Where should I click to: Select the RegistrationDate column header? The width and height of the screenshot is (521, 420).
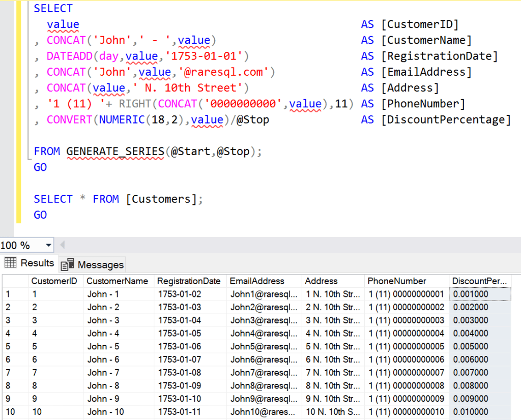[x=189, y=281]
